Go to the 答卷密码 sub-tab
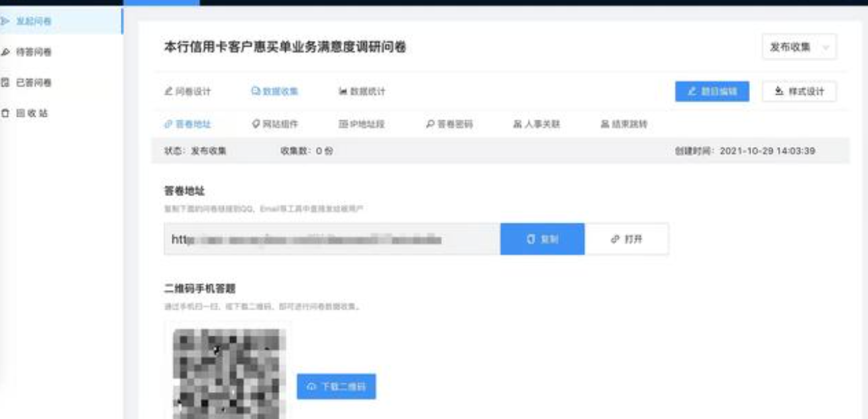868x419 pixels. click(449, 124)
